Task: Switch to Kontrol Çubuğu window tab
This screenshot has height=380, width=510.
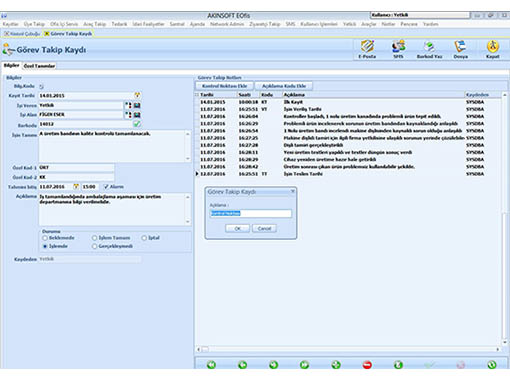Action: [22, 34]
